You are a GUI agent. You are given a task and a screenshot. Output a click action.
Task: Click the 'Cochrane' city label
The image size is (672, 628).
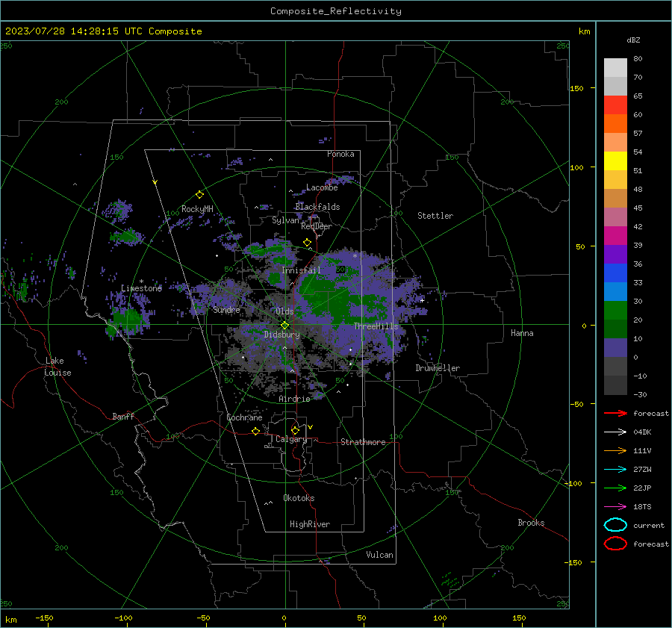244,417
